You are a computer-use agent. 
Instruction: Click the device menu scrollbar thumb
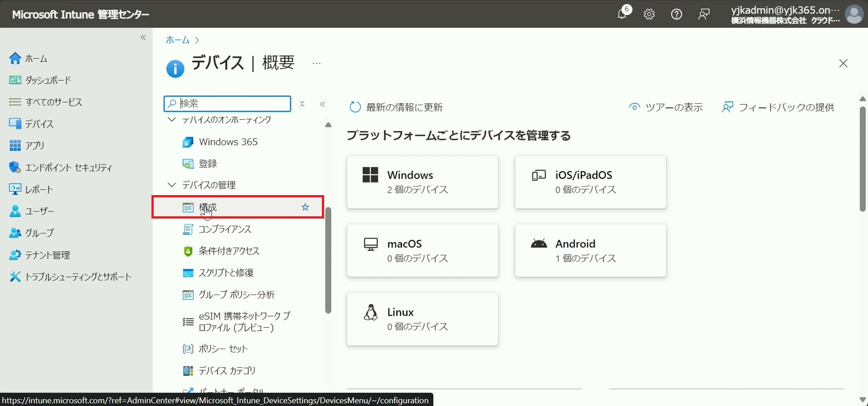pos(328,260)
